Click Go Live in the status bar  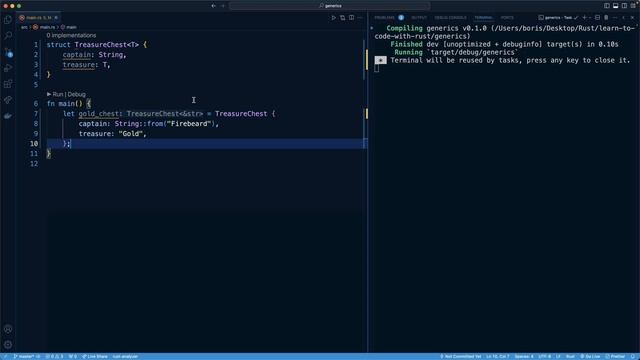coord(590,356)
